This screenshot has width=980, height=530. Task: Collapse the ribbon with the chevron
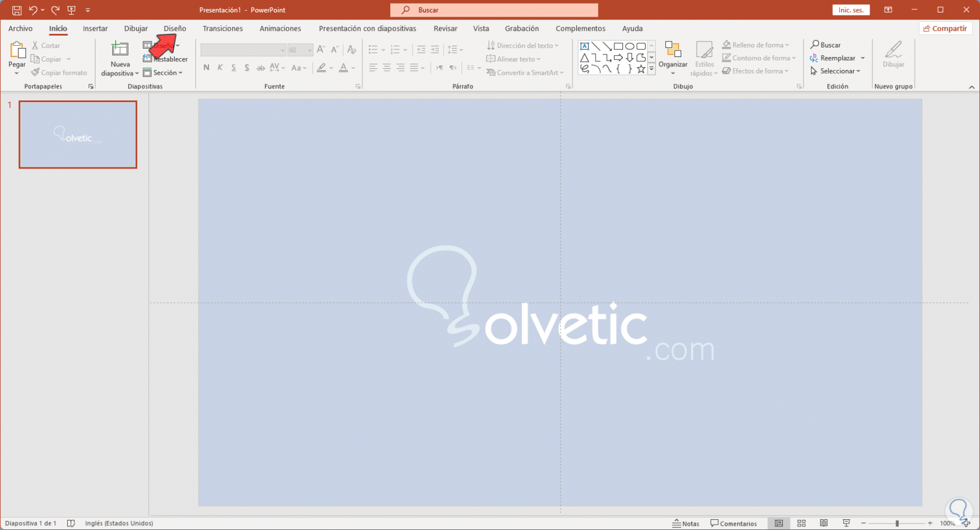click(x=972, y=87)
